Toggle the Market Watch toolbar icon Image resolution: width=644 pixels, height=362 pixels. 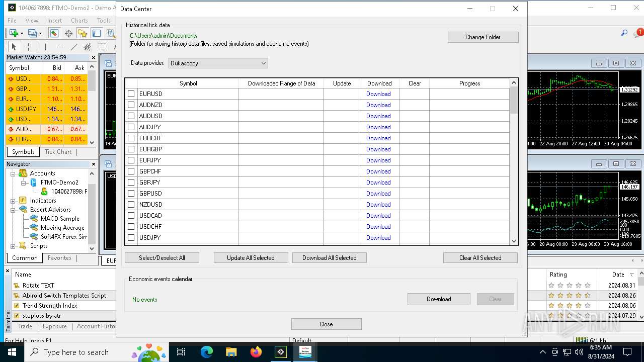54,33
